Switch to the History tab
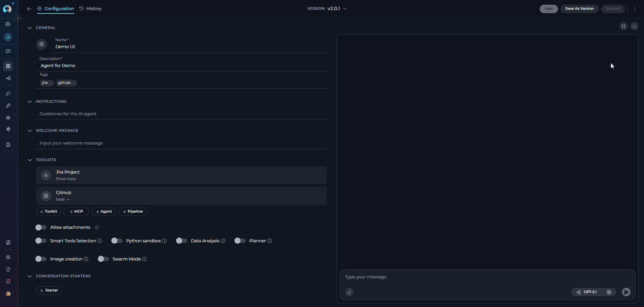Screen dimensions: 644x307 click(x=90, y=9)
